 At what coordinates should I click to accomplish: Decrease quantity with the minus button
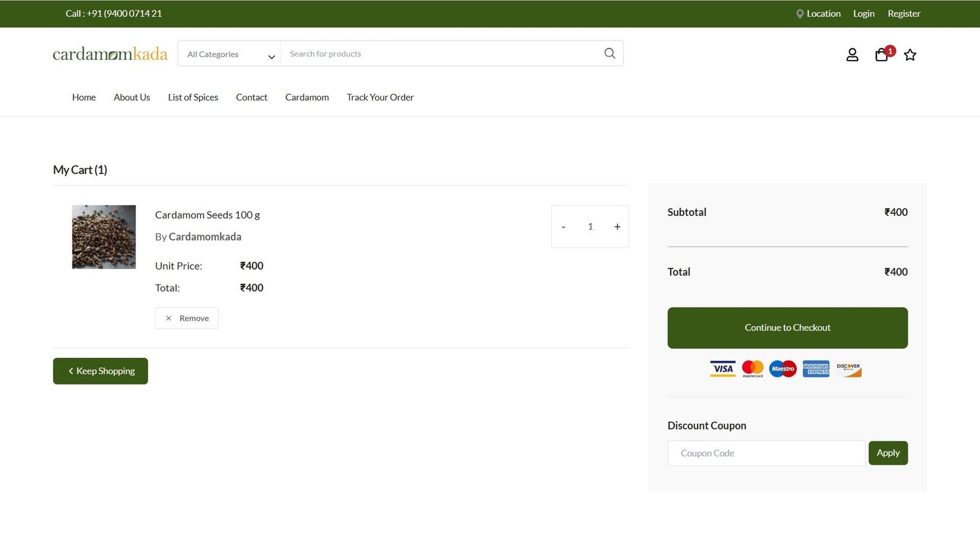[x=563, y=227]
